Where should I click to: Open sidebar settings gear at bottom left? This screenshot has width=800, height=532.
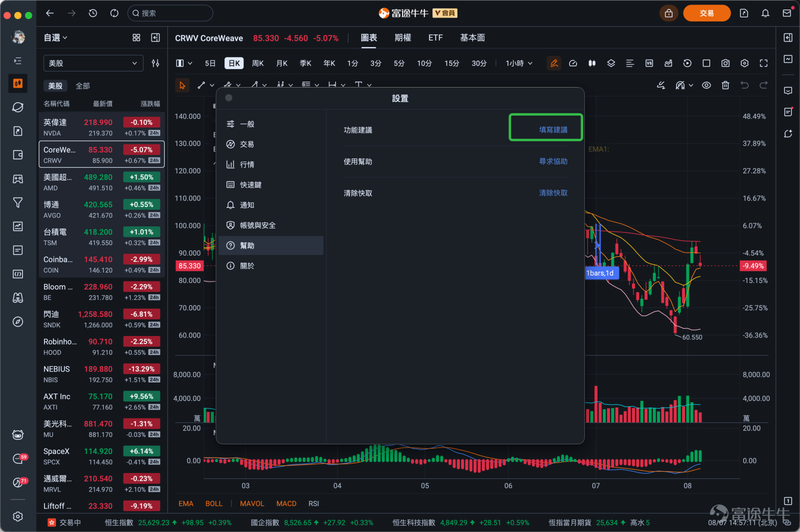tap(18, 516)
